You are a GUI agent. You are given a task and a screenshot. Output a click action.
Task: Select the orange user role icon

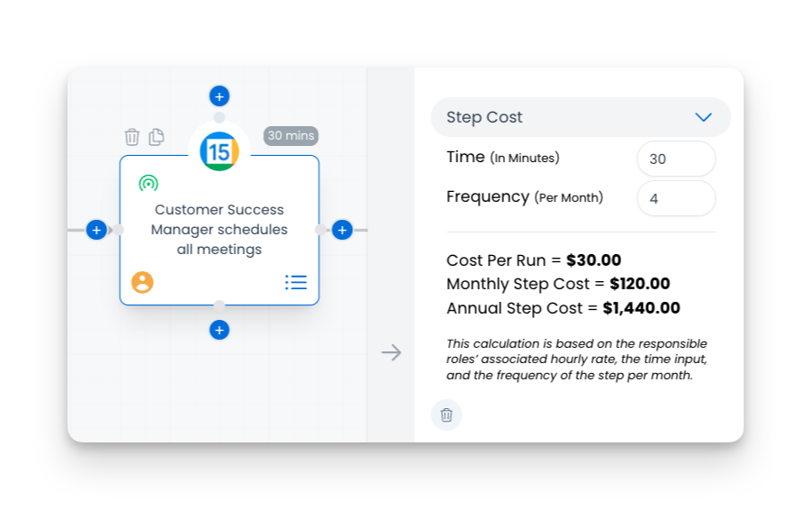(142, 282)
